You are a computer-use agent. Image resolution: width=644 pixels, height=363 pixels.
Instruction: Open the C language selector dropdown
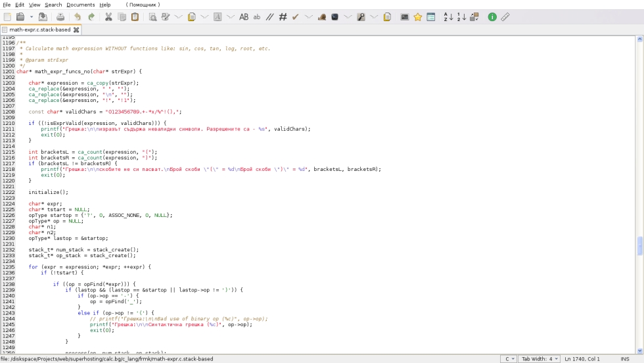[508, 359]
